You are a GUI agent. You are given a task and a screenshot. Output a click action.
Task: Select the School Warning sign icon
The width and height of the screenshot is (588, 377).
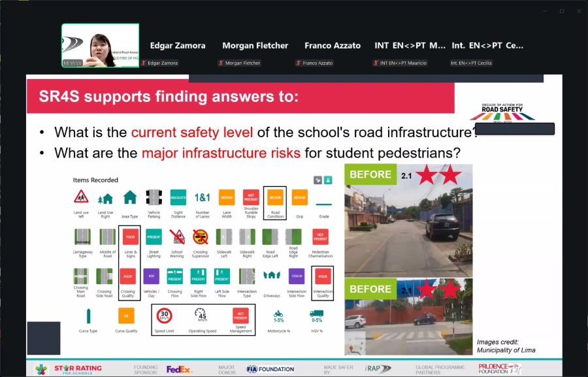tap(177, 237)
